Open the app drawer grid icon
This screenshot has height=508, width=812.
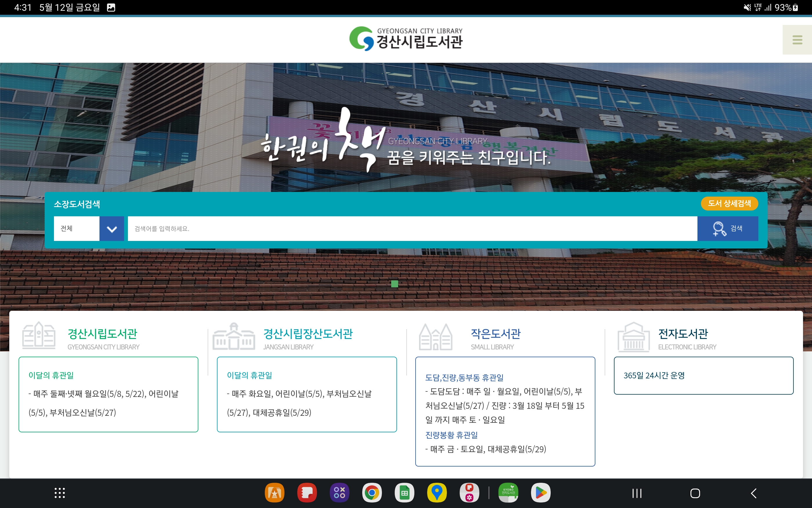click(60, 493)
